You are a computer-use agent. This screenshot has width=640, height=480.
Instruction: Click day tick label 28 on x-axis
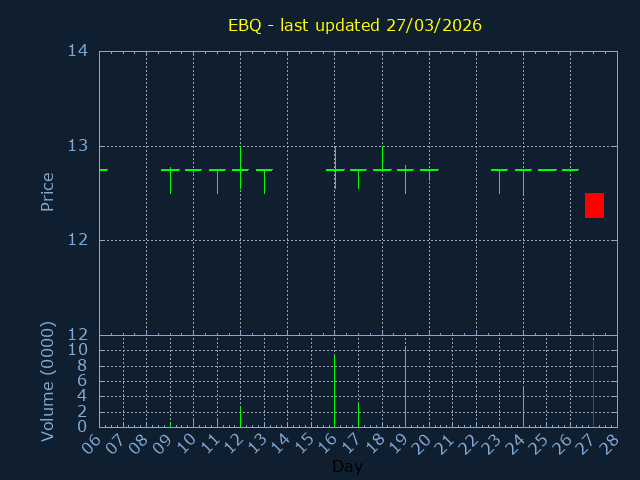[608, 444]
